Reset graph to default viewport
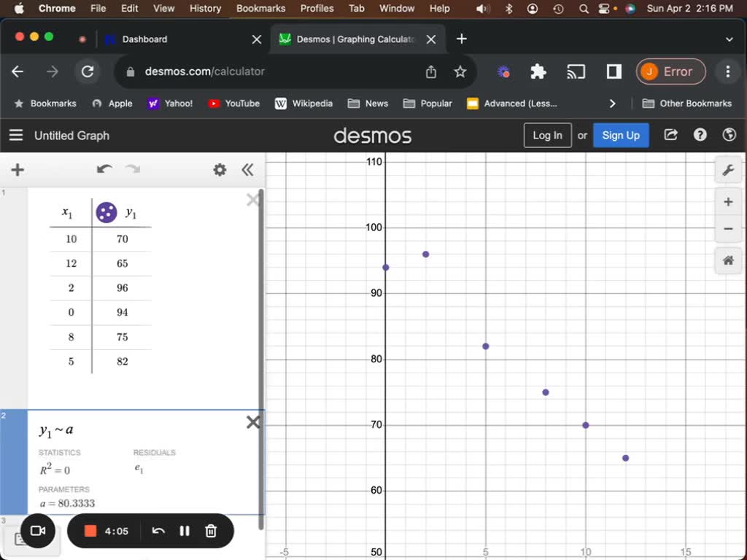 727,260
